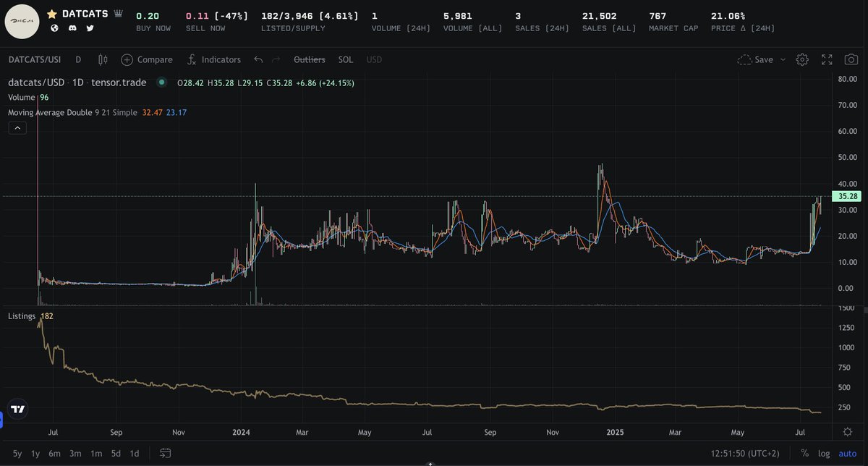Click the DATCATS collection avatar

pyautogui.click(x=22, y=22)
